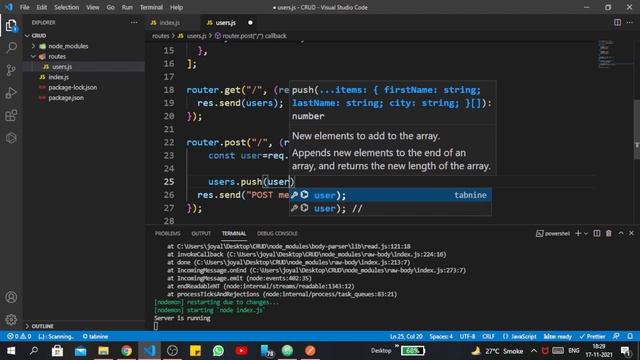The width and height of the screenshot is (640, 360).
Task: Open the Edit menu
Action: click(41, 7)
